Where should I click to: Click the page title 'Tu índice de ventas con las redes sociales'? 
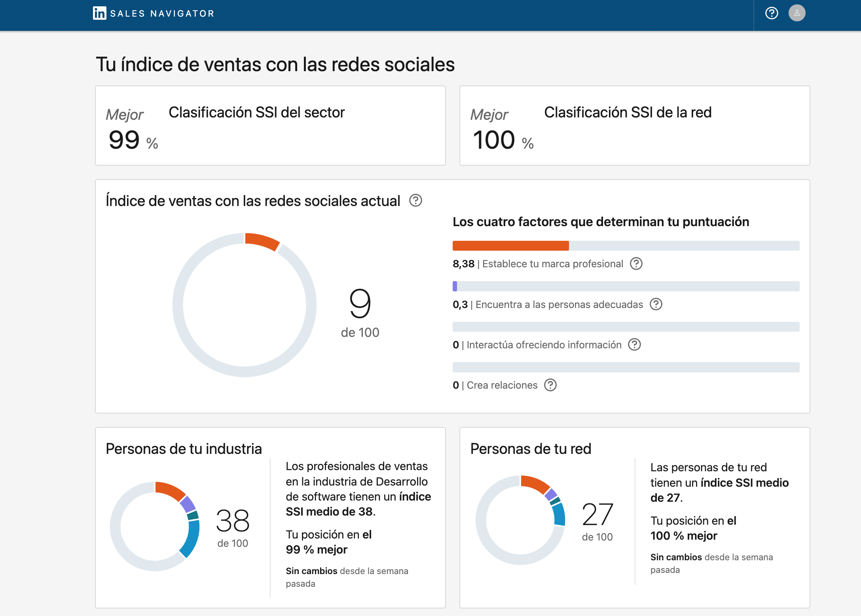coord(275,64)
